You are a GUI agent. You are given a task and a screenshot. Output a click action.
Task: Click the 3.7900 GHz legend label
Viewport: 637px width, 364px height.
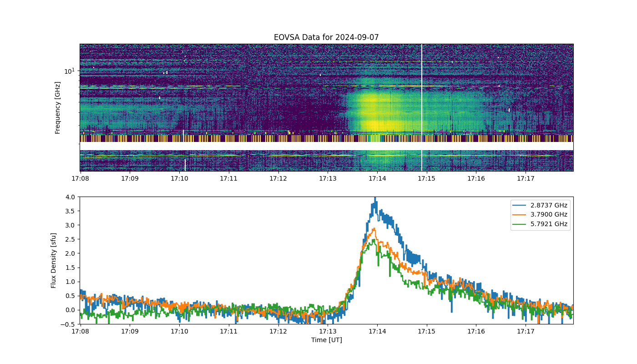click(549, 215)
